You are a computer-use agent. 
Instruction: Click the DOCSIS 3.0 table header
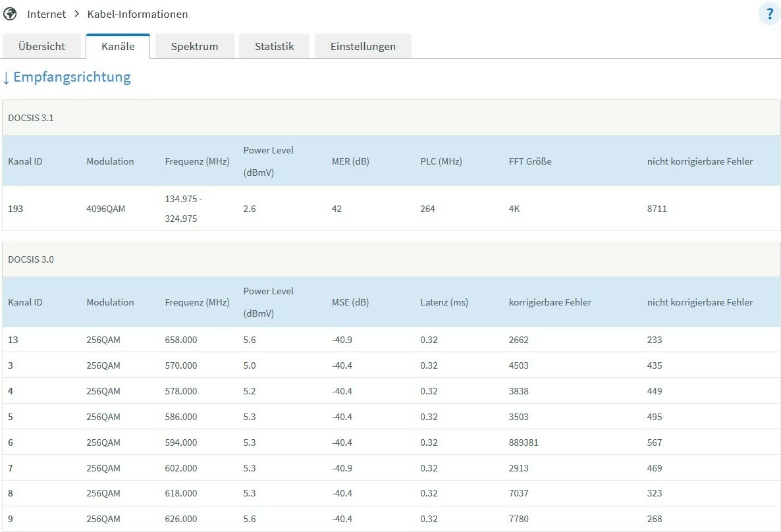click(31, 259)
